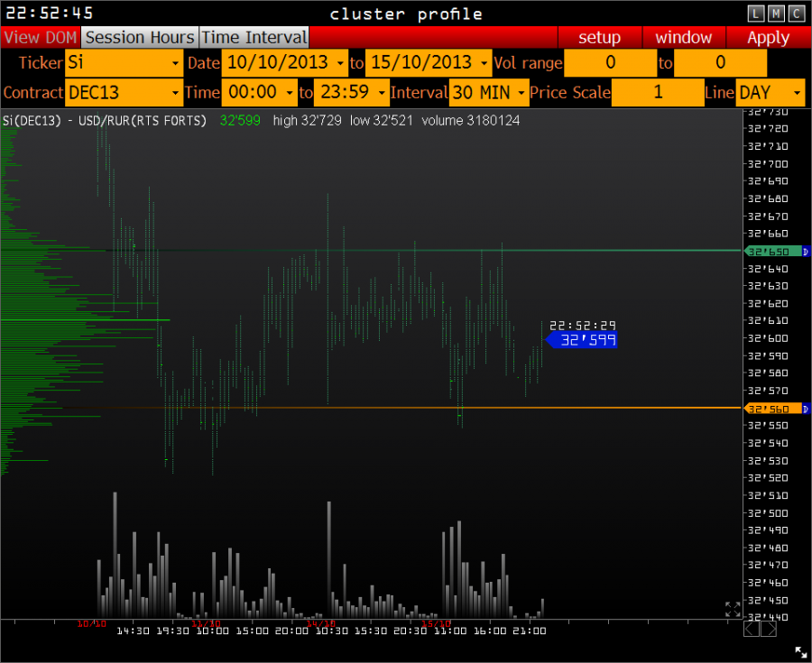Select the Time Interval tab
The height and width of the screenshot is (663, 812).
click(x=254, y=37)
